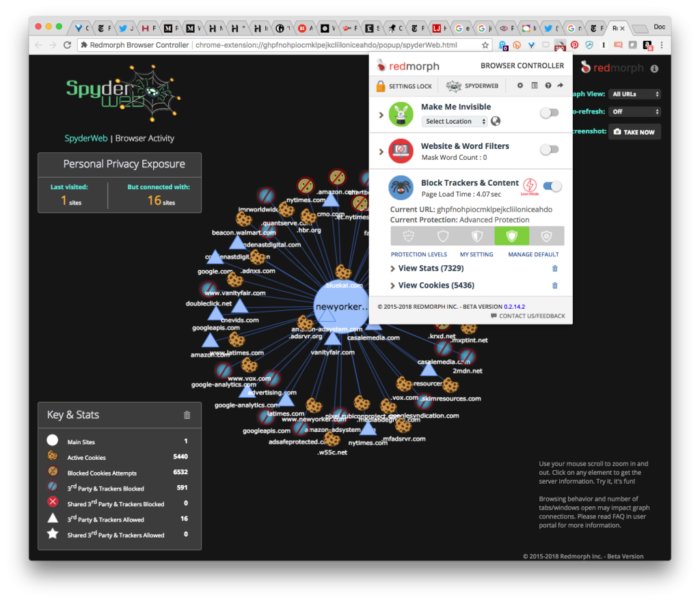Open SpyderWeb via the spider web icon
Viewport: 700px width, 602px height.
click(x=453, y=86)
